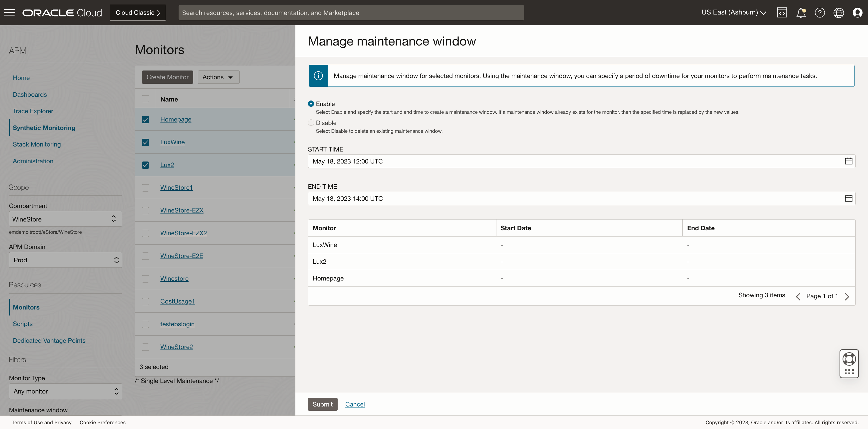Open the support chat widget
868x429 pixels.
tap(849, 363)
